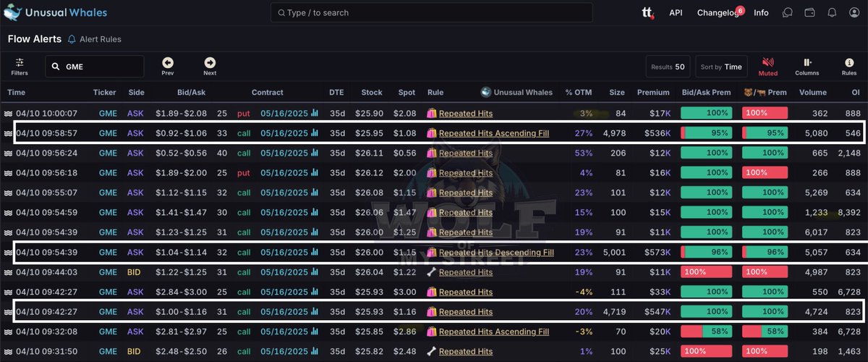Sort by the Time column header

point(16,93)
